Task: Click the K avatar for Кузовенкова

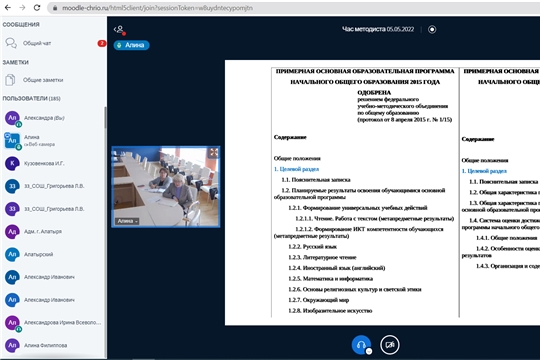Action: [x=12, y=163]
